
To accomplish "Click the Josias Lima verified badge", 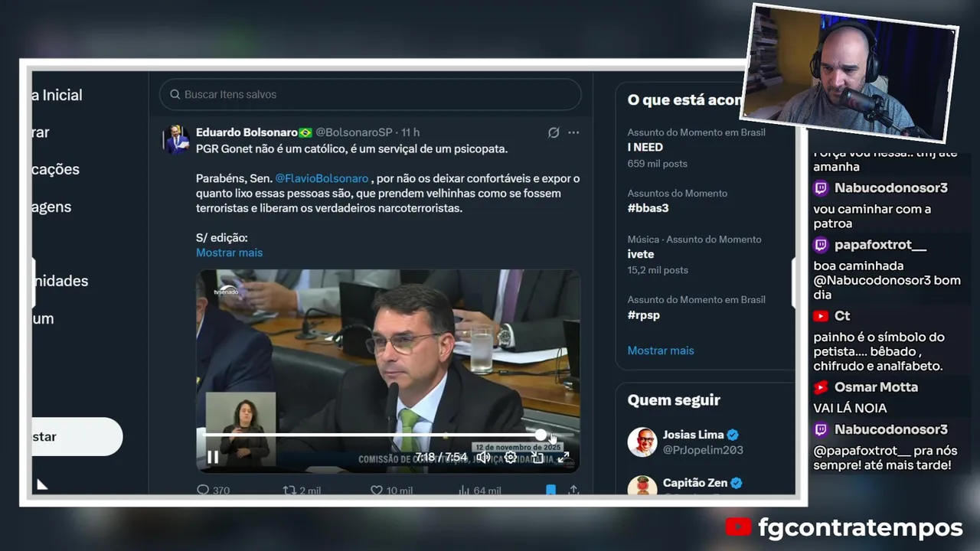I will tap(733, 435).
